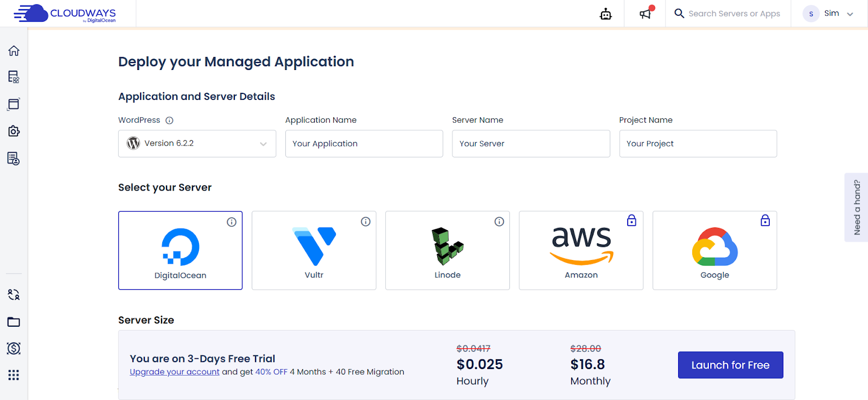This screenshot has height=400, width=868.
Task: Select the Linode server provider
Action: 447,250
